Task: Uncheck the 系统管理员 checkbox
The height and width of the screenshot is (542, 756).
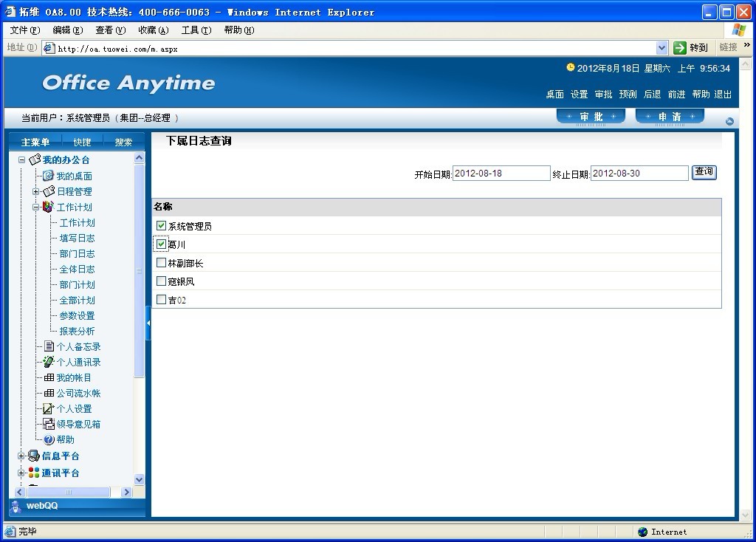Action: [x=161, y=226]
